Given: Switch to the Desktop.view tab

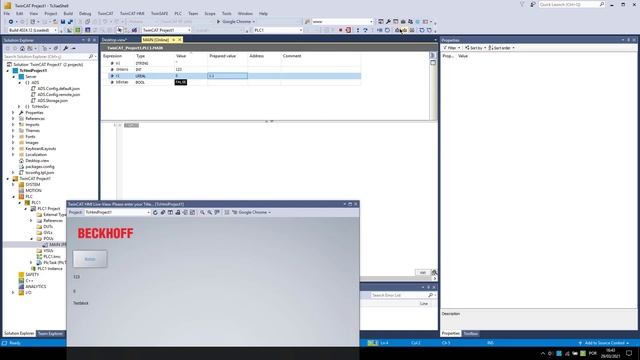Looking at the screenshot, I should tap(114, 40).
